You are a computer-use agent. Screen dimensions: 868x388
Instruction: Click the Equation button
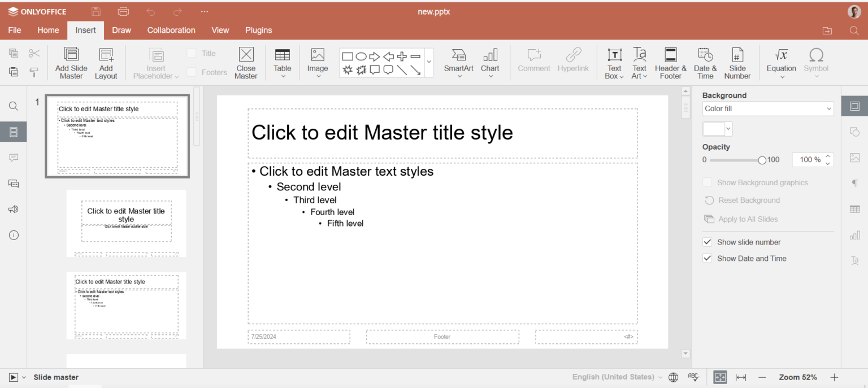click(781, 62)
